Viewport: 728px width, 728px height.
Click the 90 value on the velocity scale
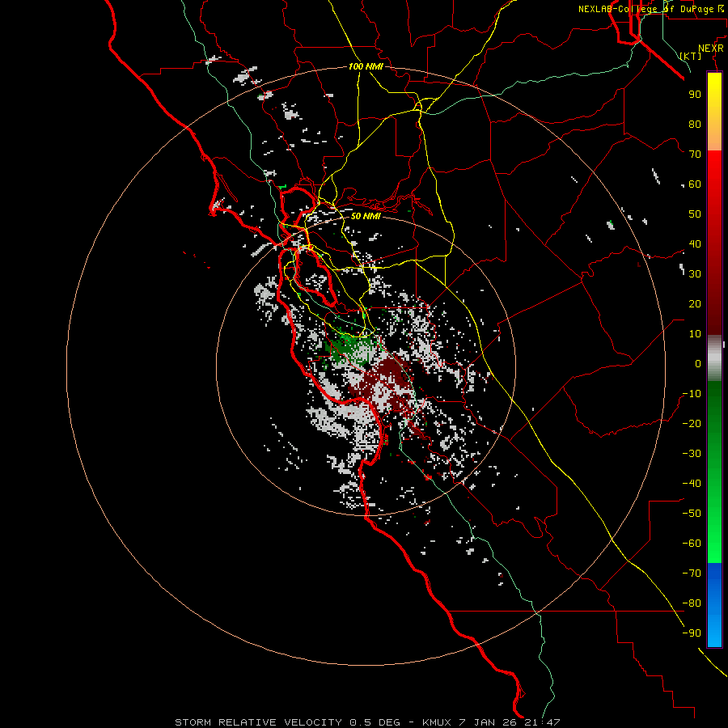click(x=695, y=95)
